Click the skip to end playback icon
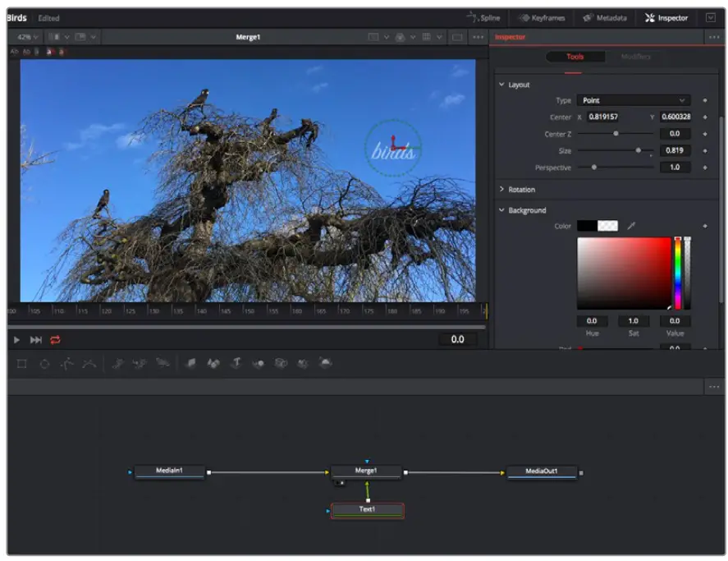 click(36, 340)
